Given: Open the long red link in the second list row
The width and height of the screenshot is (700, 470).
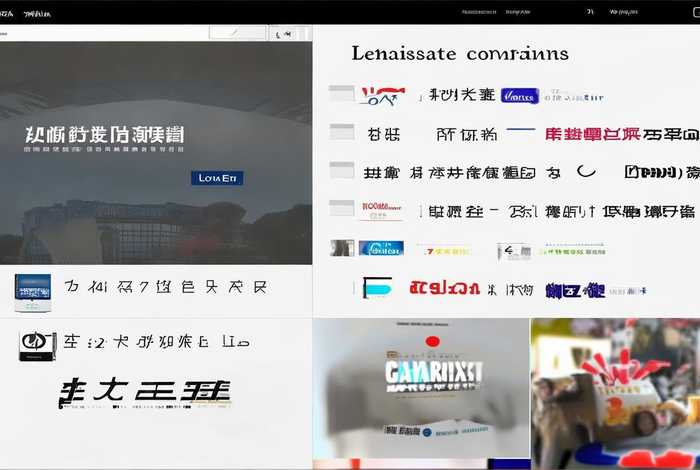Looking at the screenshot, I should tap(592, 134).
